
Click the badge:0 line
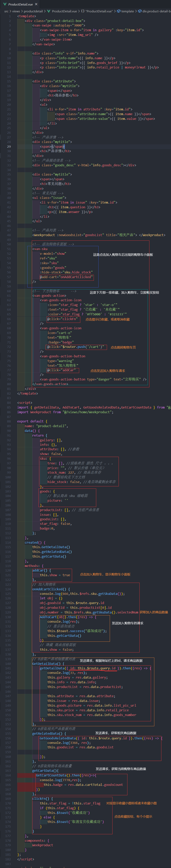tap(47, 528)
